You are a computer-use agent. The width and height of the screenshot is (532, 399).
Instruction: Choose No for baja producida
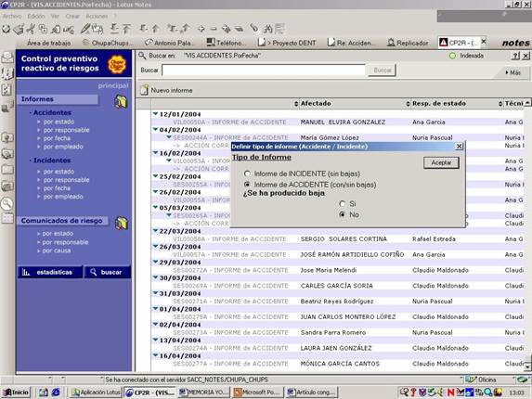tap(342, 214)
